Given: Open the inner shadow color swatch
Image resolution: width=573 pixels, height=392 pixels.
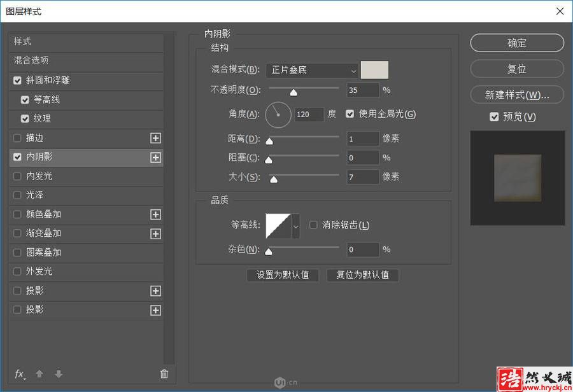Looking at the screenshot, I should tap(374, 70).
